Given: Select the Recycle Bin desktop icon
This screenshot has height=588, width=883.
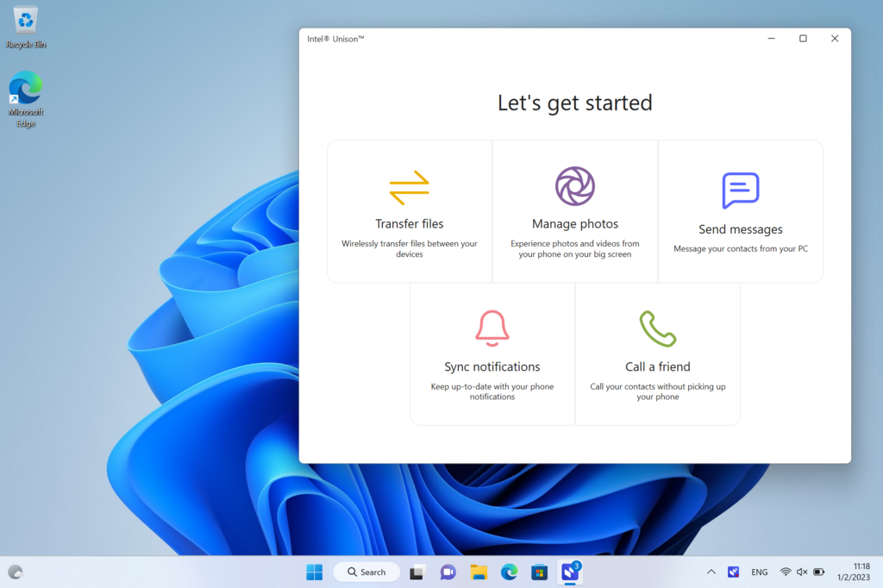Looking at the screenshot, I should tap(26, 28).
